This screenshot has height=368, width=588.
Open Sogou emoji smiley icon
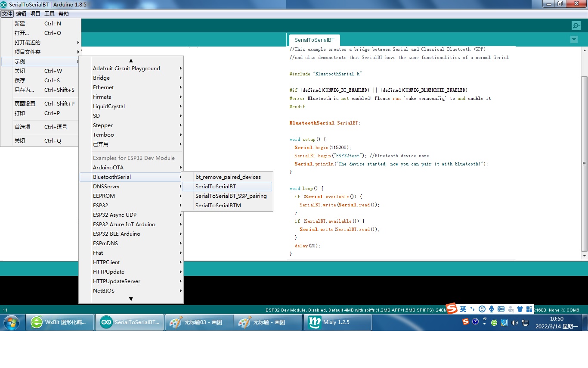(x=482, y=309)
